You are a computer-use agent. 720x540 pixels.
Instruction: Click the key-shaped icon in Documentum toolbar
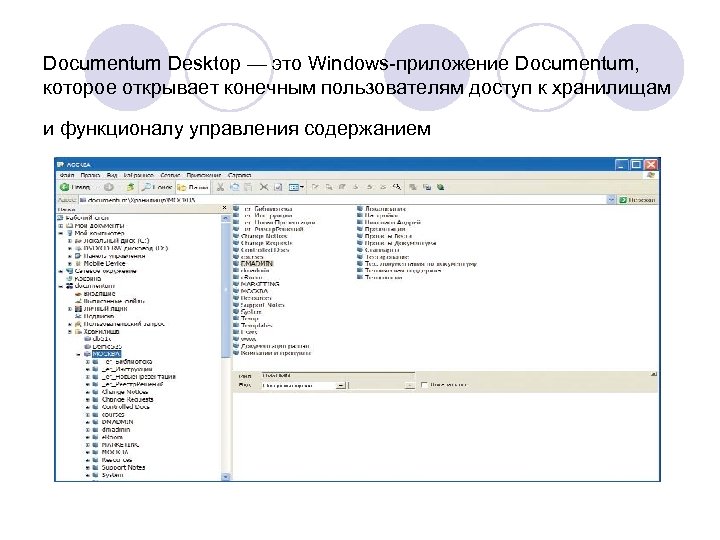coord(397,187)
